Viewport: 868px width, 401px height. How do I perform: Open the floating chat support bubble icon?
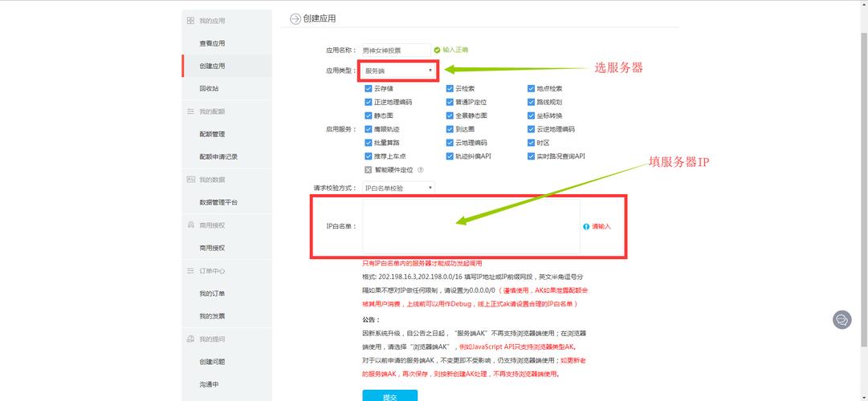842,320
